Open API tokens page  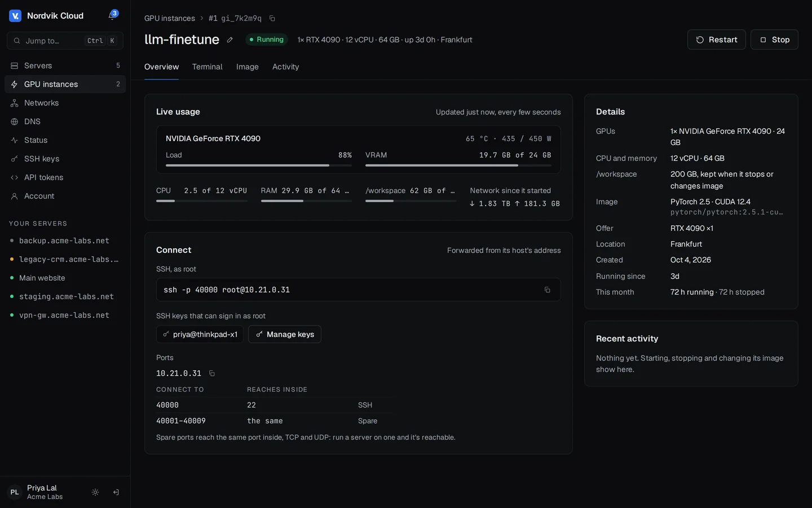point(65,177)
